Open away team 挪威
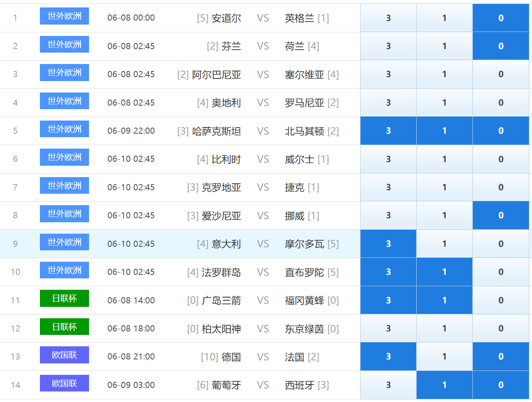Image resolution: width=532 pixels, height=402 pixels. pyautogui.click(x=295, y=215)
